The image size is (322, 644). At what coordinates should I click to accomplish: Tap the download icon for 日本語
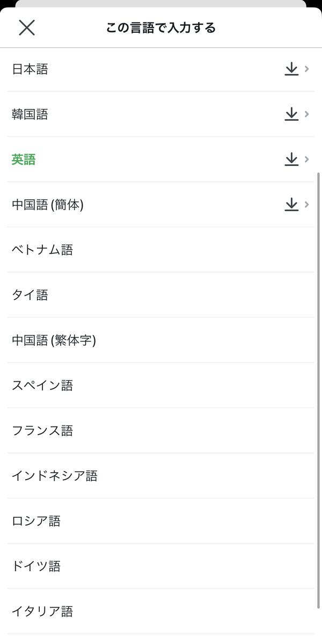pos(291,69)
